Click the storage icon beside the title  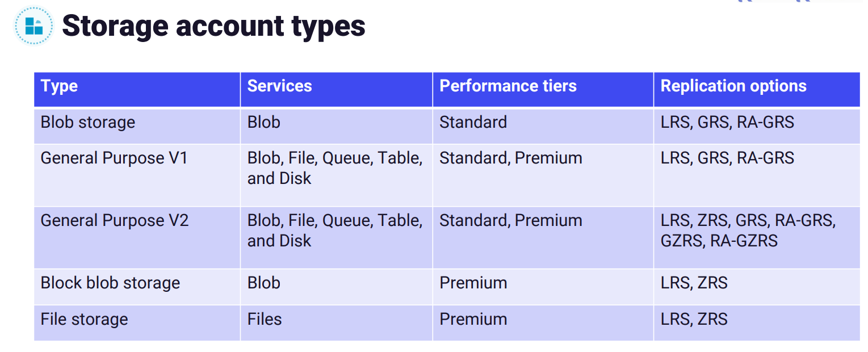tap(34, 26)
